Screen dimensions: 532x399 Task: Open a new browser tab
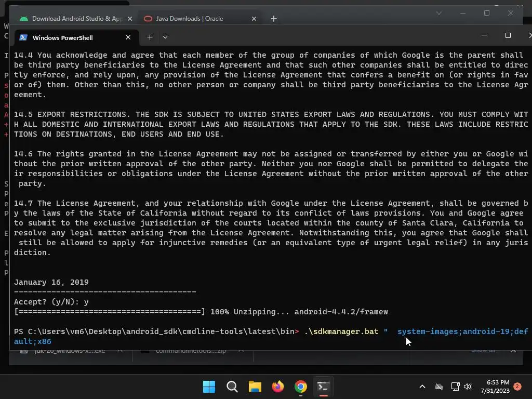point(273,19)
